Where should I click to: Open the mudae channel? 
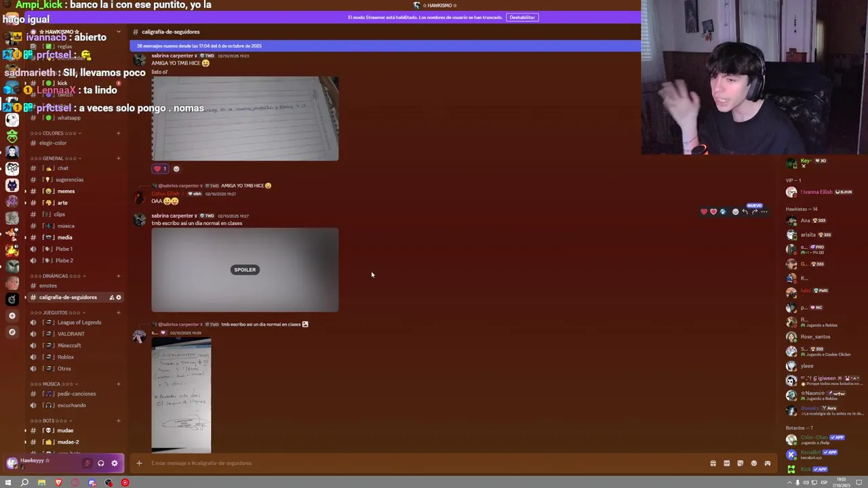(x=75, y=430)
